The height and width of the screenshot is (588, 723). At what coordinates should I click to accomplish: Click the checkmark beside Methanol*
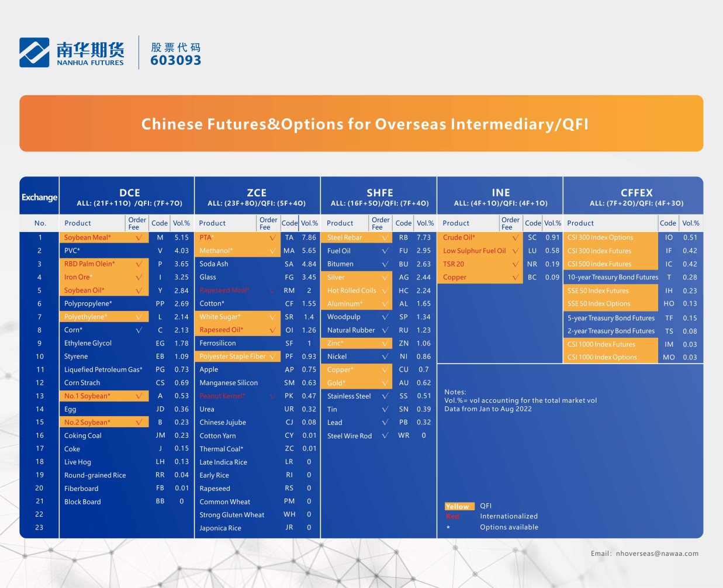[272, 251]
